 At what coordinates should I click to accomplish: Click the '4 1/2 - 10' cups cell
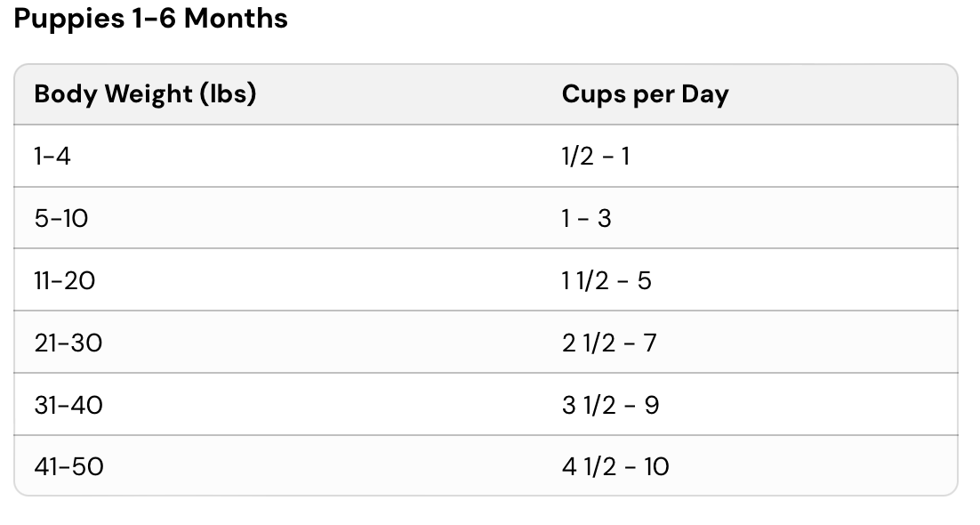(x=615, y=466)
